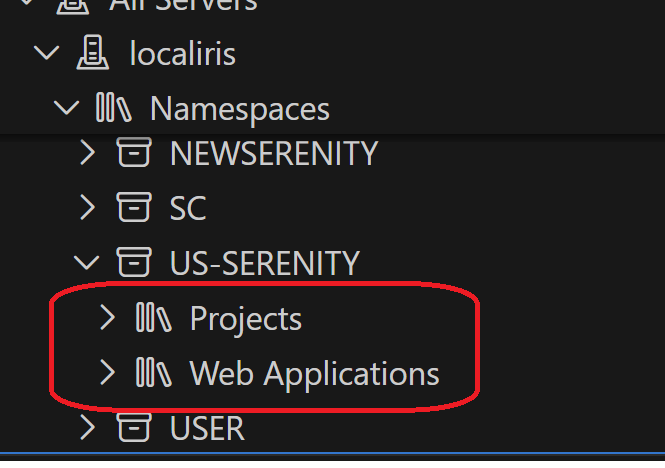Screen dimensions: 665x468
Task: Expand the Web Applications chevron
Action: 108,373
